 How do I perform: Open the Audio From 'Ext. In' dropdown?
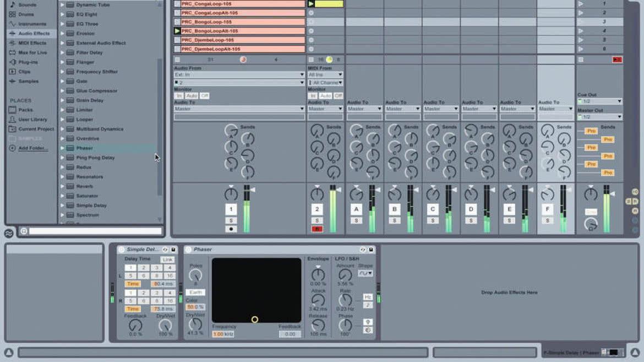click(x=239, y=75)
